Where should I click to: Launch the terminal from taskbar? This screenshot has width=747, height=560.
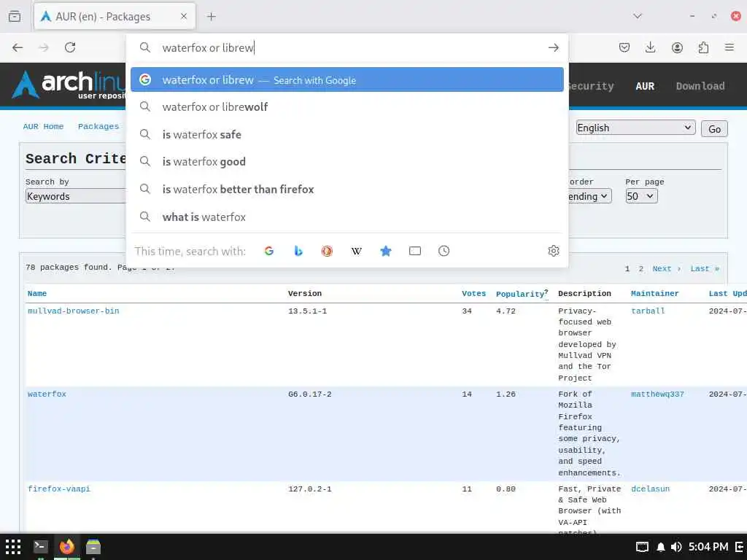click(x=41, y=547)
